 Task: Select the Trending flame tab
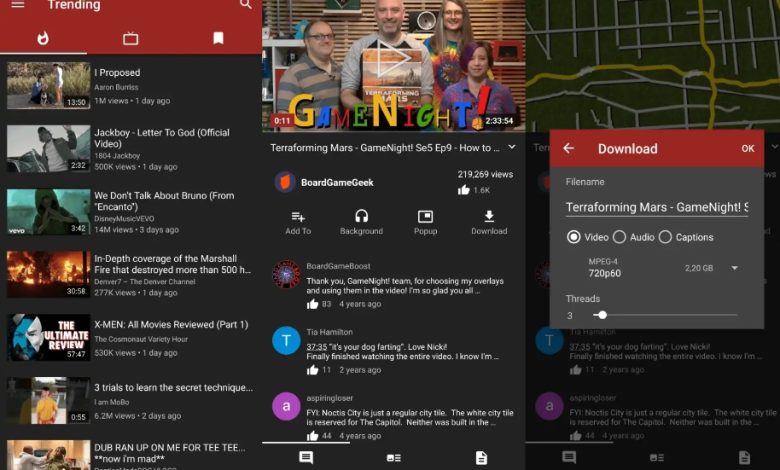(43, 38)
